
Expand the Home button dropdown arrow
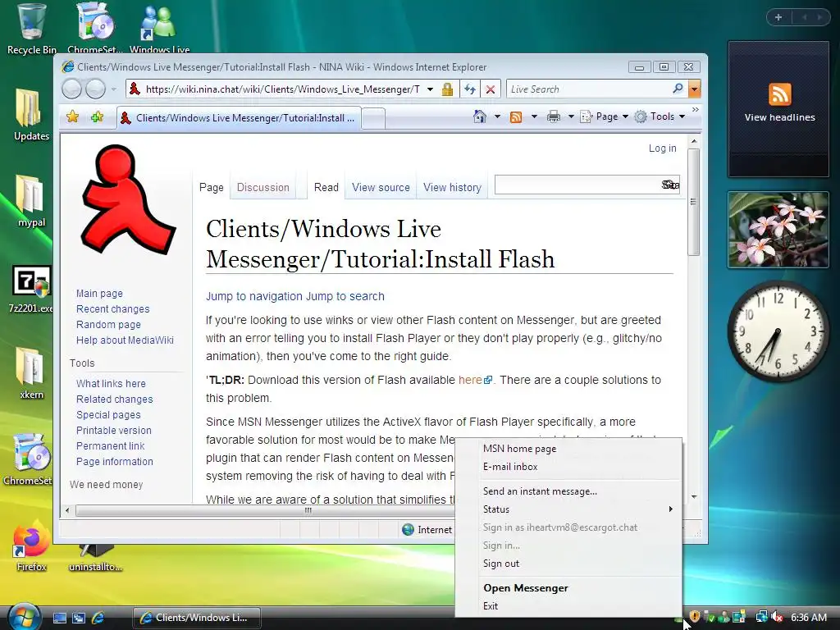click(497, 116)
